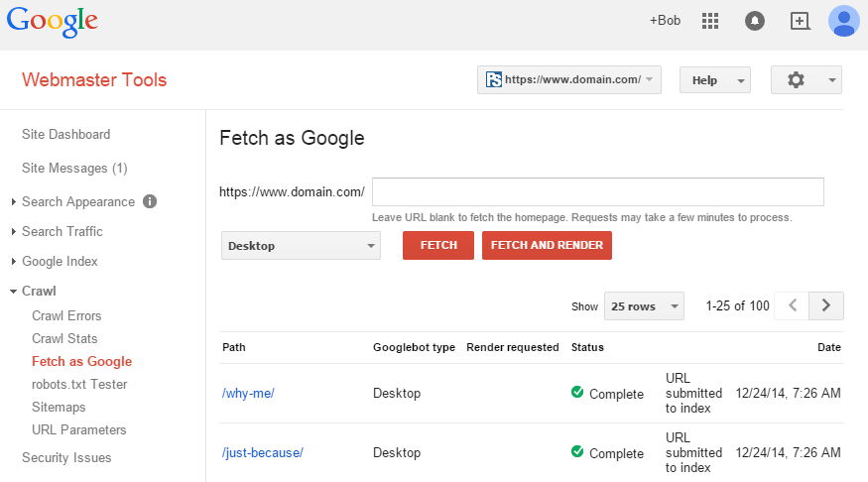Screen dimensions: 868x482
Task: Click 'URL submitted to index' for /why-me/
Action: 693,394
